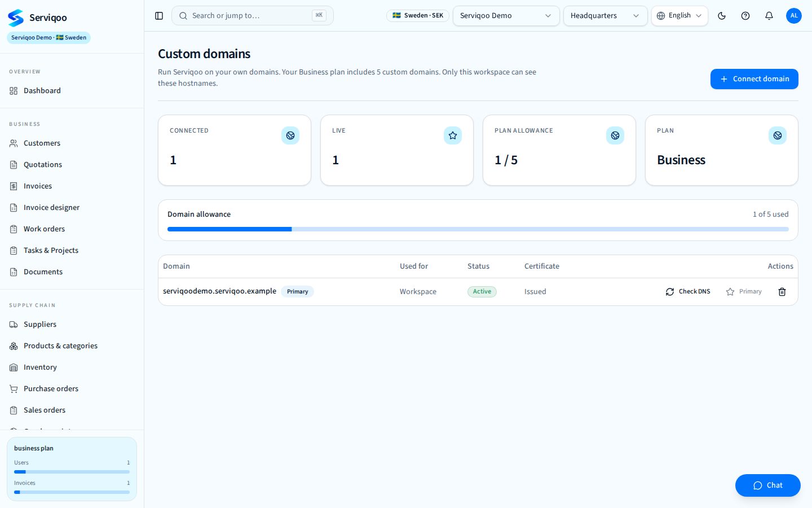Click the Documents sidebar icon
The image size is (812, 508).
tap(14, 272)
